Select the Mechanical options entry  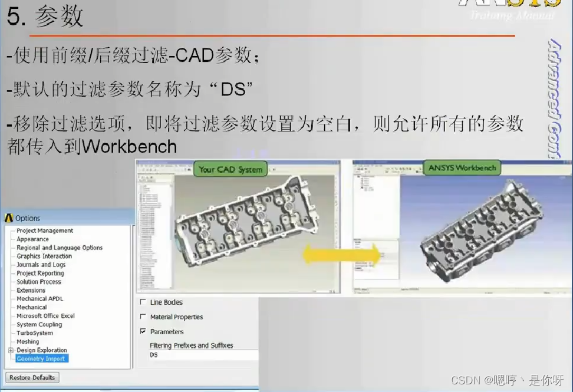click(32, 307)
